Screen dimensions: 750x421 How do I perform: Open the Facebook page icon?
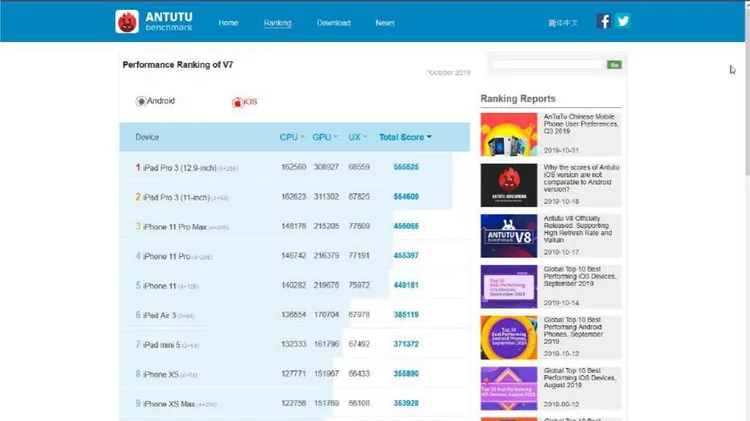604,21
